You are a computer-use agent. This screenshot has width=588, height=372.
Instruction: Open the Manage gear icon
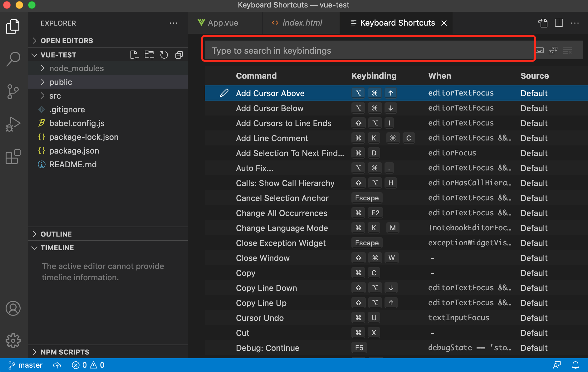13,340
